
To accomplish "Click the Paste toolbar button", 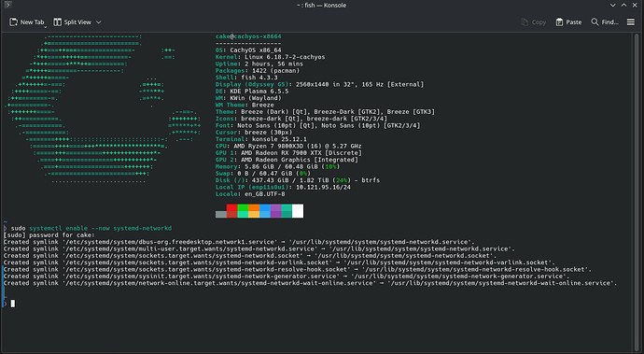I will point(568,22).
